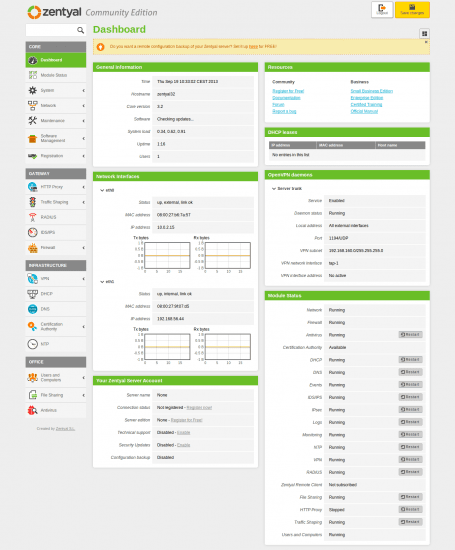
Task: Collapse the eth0 interface section
Action: point(102,190)
